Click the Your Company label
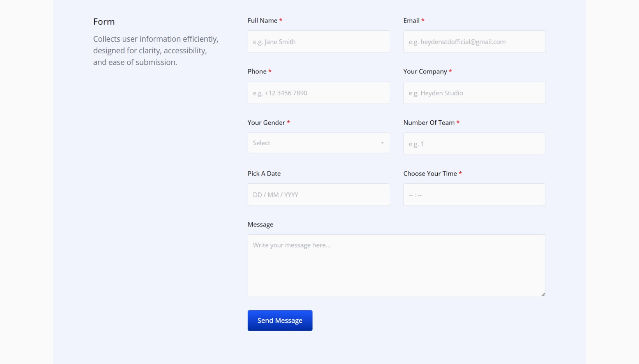 point(425,72)
